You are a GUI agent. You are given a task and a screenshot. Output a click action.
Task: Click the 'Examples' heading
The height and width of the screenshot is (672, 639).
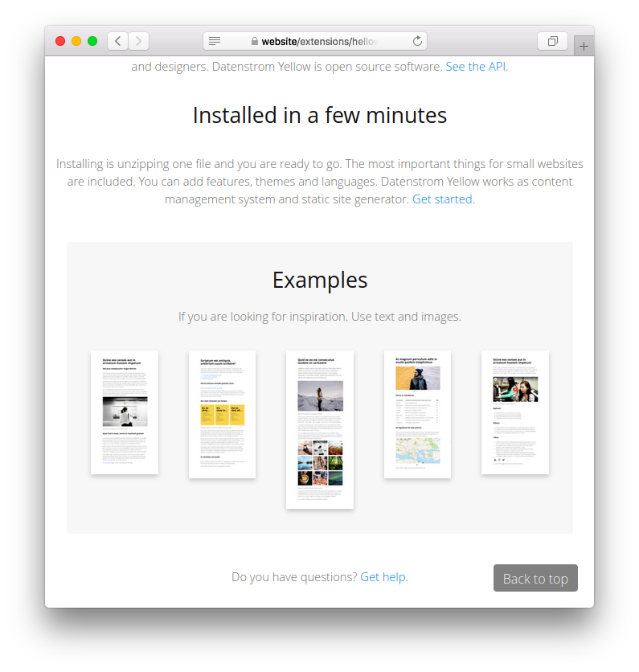click(x=320, y=281)
